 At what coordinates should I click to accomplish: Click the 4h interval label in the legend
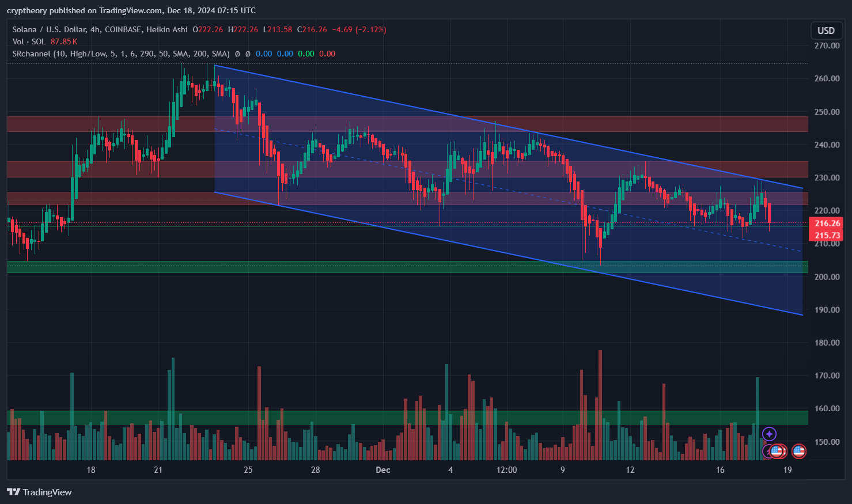[x=95, y=29]
